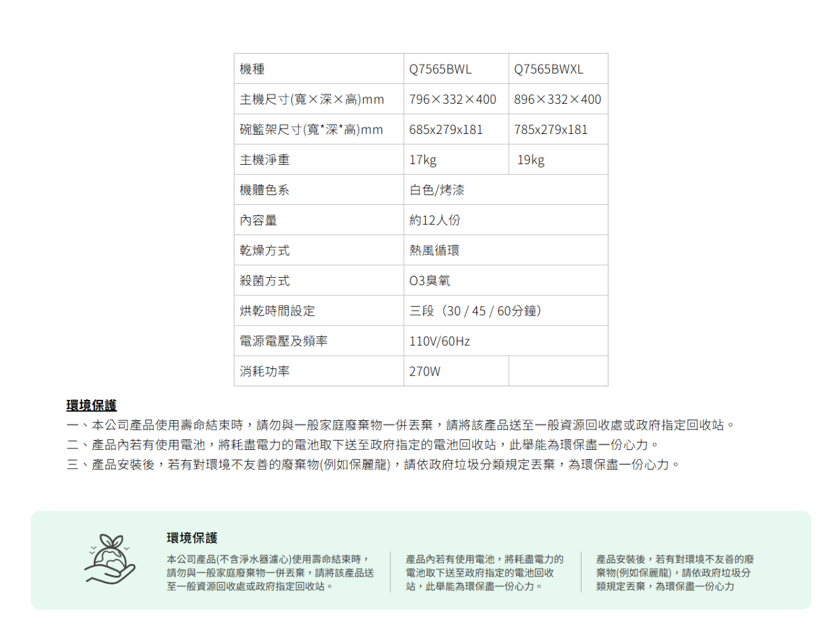Screen dimensions: 840x635
Task: Select the 白色/烤漆 color value
Action: (437, 190)
